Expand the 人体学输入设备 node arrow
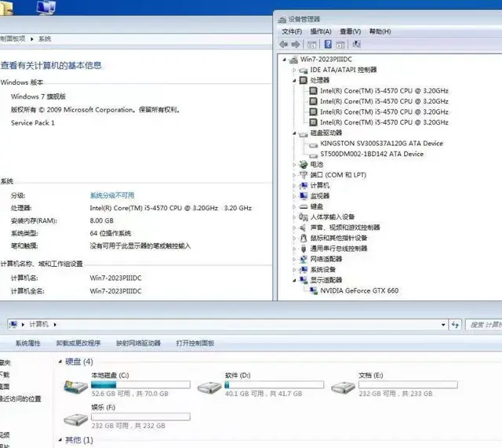Image resolution: width=502 pixels, height=448 pixels. tap(294, 217)
